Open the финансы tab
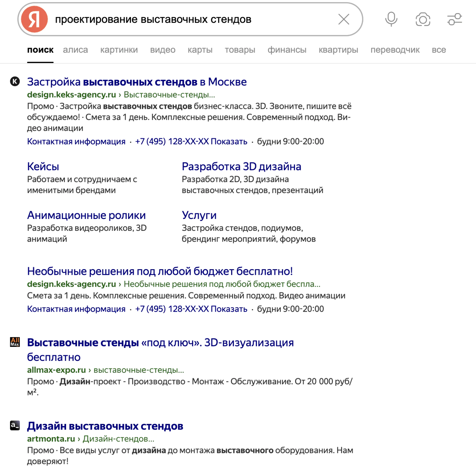 (287, 50)
